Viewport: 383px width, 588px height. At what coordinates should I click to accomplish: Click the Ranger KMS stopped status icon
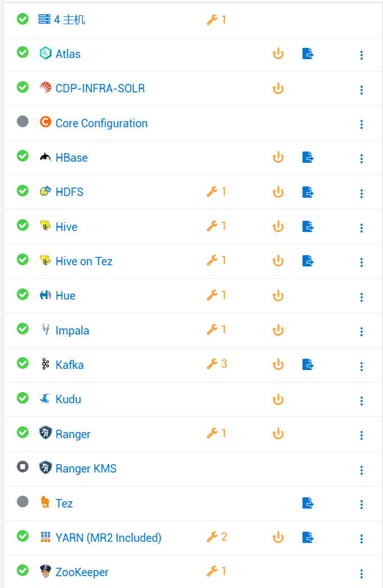(23, 466)
